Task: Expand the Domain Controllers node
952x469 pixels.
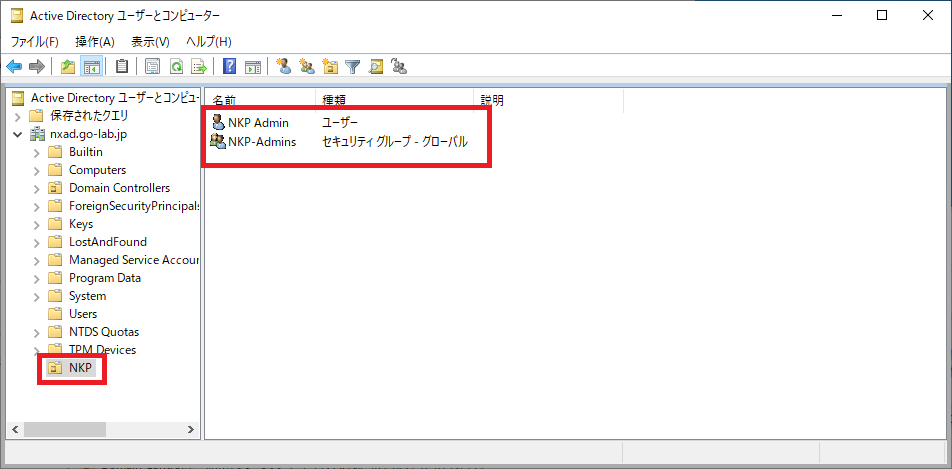Action: click(x=37, y=188)
